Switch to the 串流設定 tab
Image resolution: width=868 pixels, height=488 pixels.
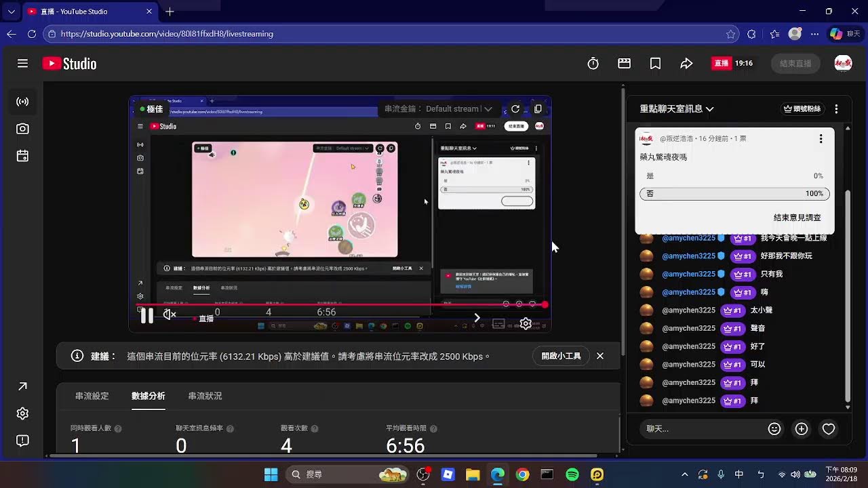pyautogui.click(x=92, y=396)
